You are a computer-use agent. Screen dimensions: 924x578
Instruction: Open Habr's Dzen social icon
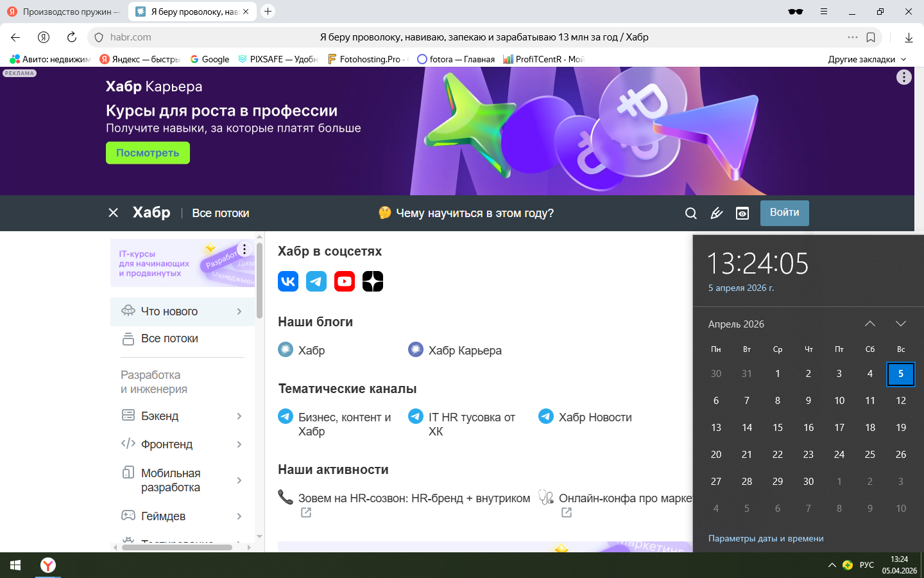coord(373,281)
